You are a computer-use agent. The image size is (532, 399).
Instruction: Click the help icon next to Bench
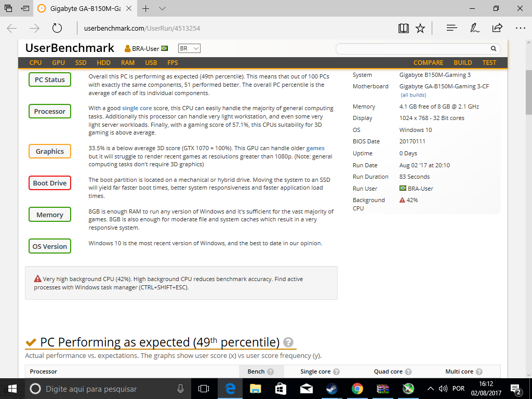(x=270, y=371)
